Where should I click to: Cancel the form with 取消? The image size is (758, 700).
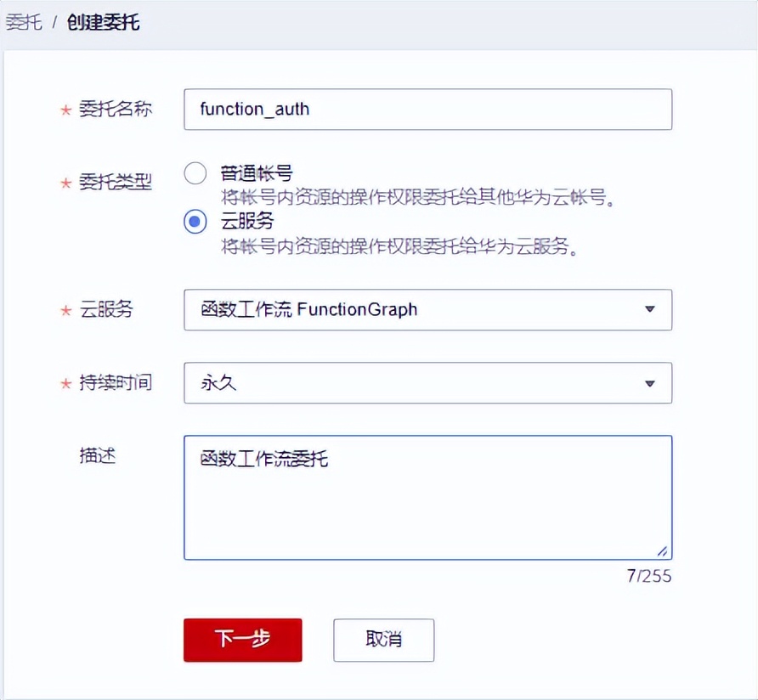point(382,641)
